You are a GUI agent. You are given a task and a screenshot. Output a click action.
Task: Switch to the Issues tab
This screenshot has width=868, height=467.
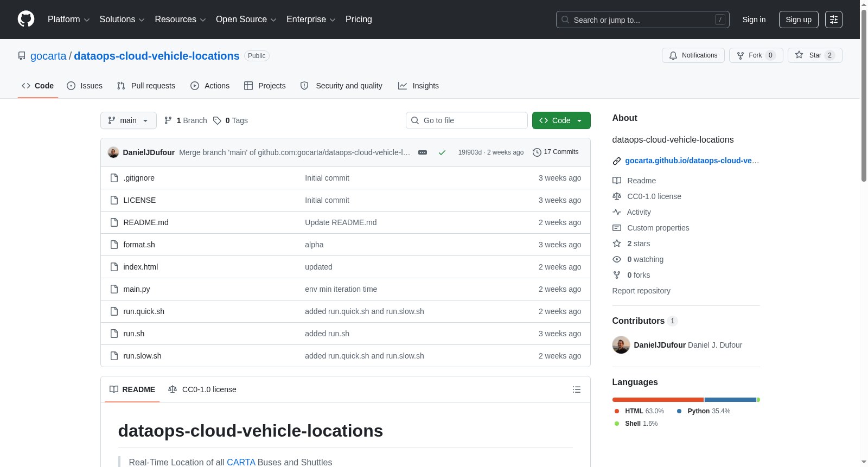coord(85,86)
